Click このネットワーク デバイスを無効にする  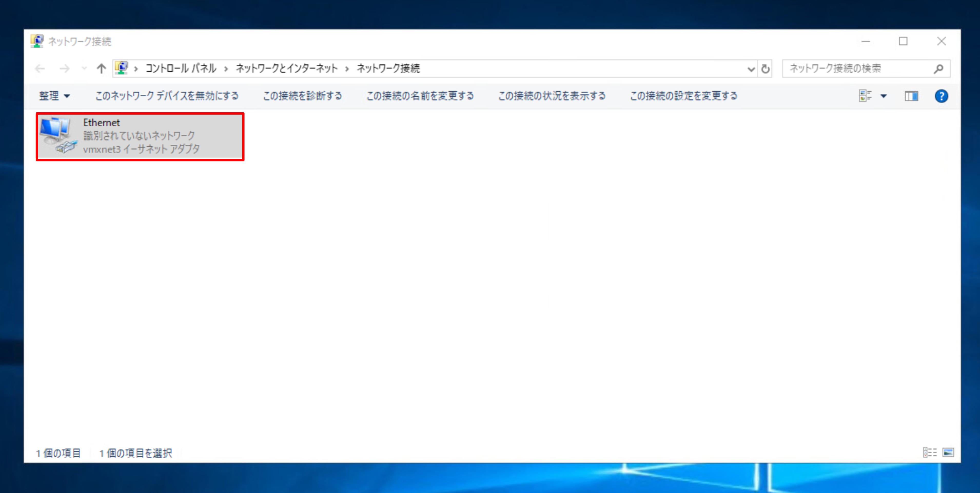(x=167, y=96)
